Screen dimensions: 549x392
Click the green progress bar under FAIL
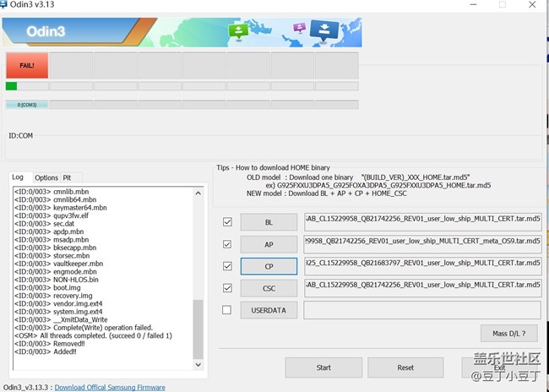pos(11,85)
